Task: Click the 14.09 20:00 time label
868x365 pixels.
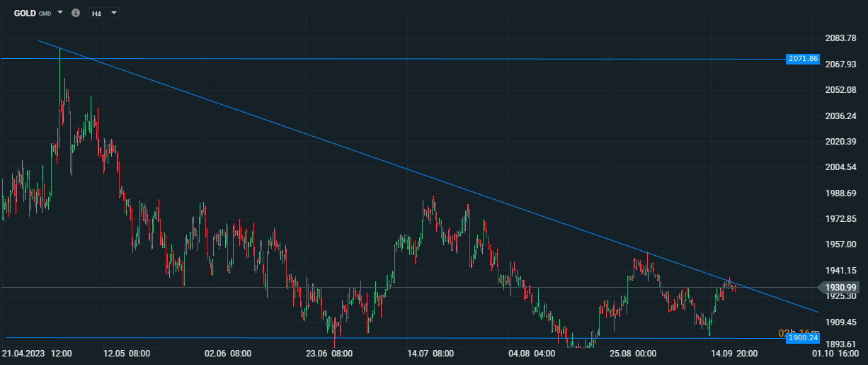Action: click(736, 353)
